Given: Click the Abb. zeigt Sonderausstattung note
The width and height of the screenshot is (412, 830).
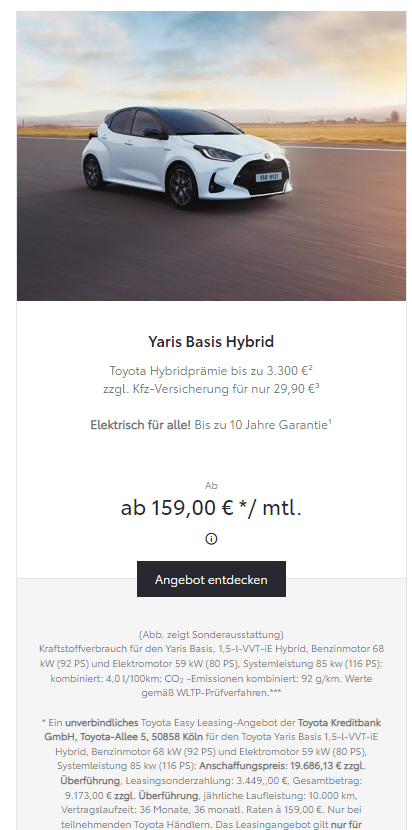Looking at the screenshot, I should (211, 634).
